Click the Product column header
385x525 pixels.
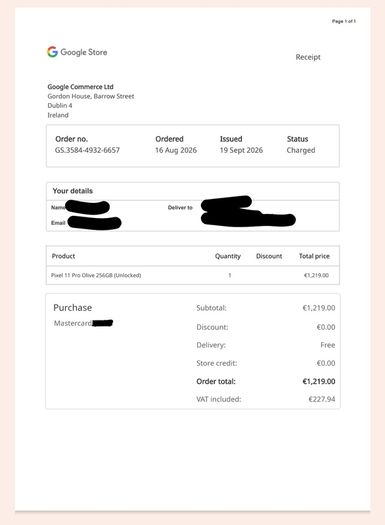[x=63, y=256]
